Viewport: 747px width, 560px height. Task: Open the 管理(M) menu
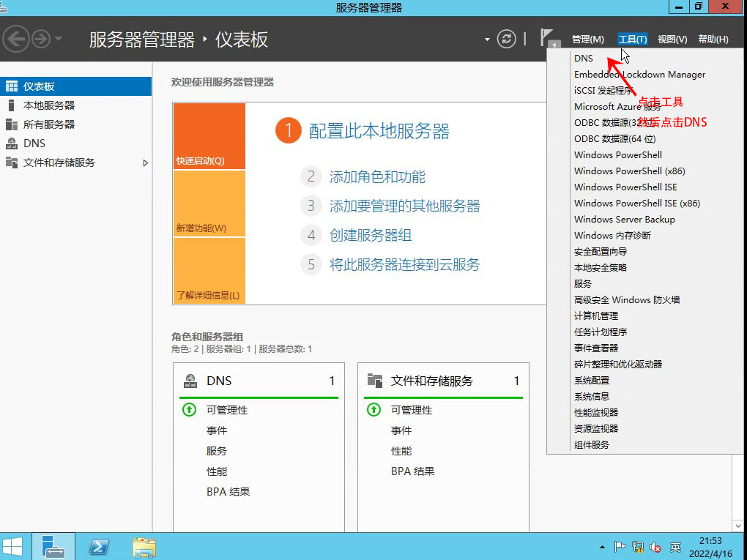[587, 39]
